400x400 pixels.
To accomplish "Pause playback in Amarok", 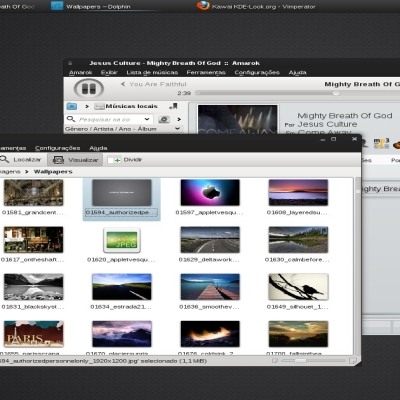I will coord(89,89).
